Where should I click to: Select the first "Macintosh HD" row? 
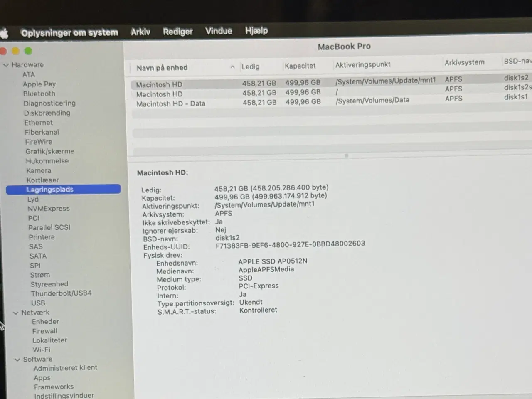click(x=159, y=84)
